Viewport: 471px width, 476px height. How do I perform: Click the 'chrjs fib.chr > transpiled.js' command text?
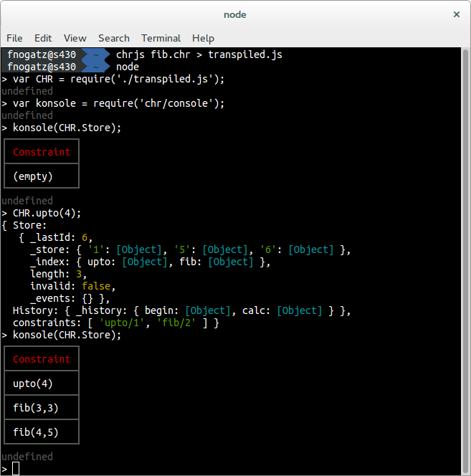(199, 54)
